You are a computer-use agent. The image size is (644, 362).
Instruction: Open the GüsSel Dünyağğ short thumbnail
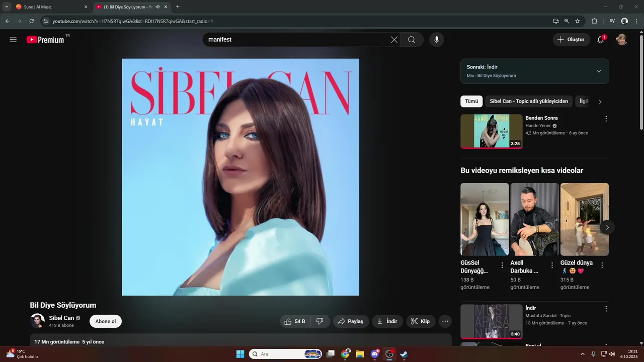(485, 219)
